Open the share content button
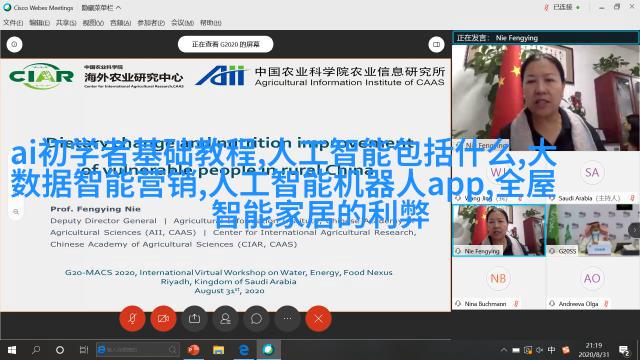The height and width of the screenshot is (360, 640). [194, 319]
